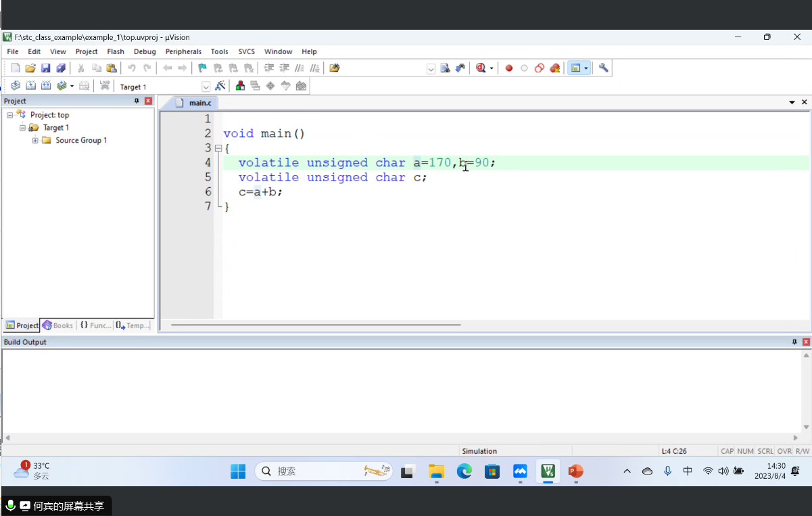812x516 pixels.
Task: Click the Undo arrow icon
Action: click(x=132, y=68)
